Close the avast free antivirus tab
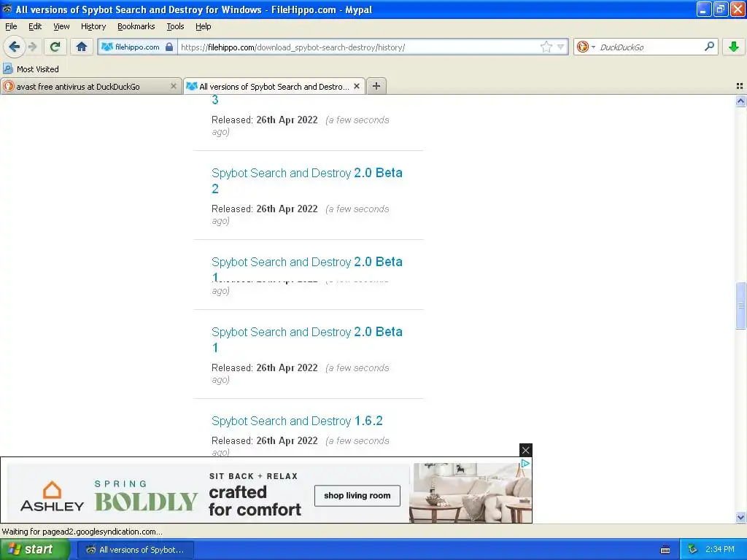 tap(174, 86)
